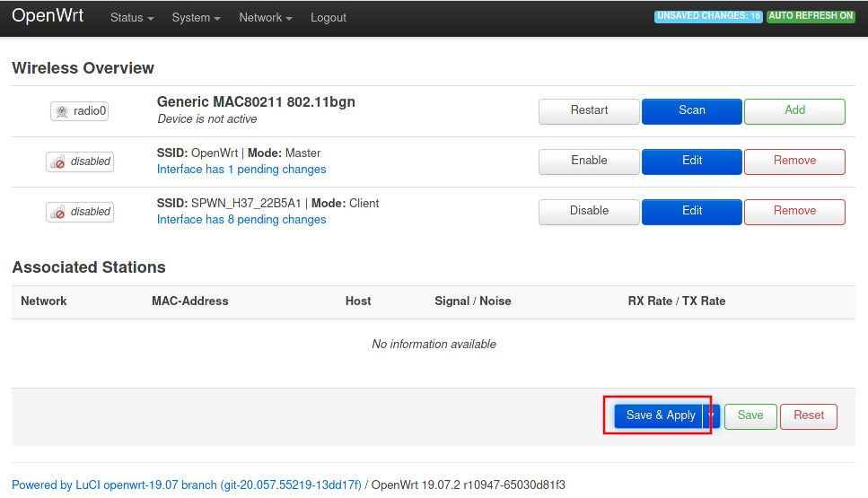Click 'SSID: SPWN_H37_22B5A1 | Mode: Client' text
The image size is (868, 498).
(267, 204)
